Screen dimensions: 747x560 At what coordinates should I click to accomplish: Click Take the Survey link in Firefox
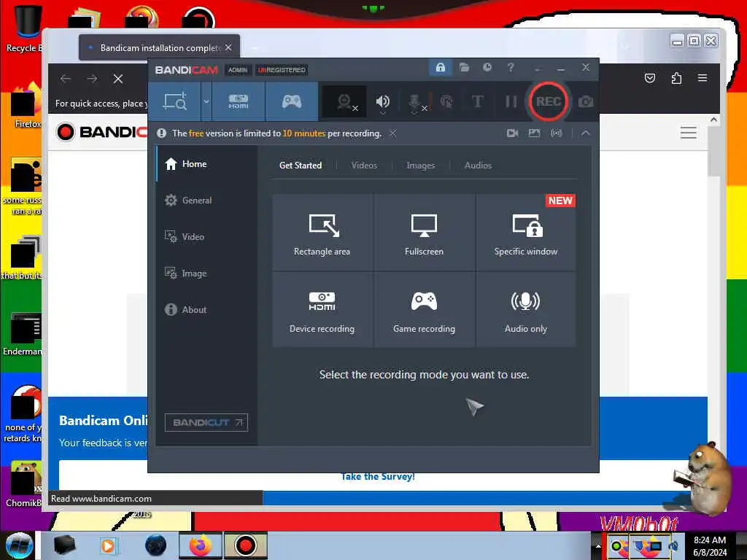tap(378, 477)
